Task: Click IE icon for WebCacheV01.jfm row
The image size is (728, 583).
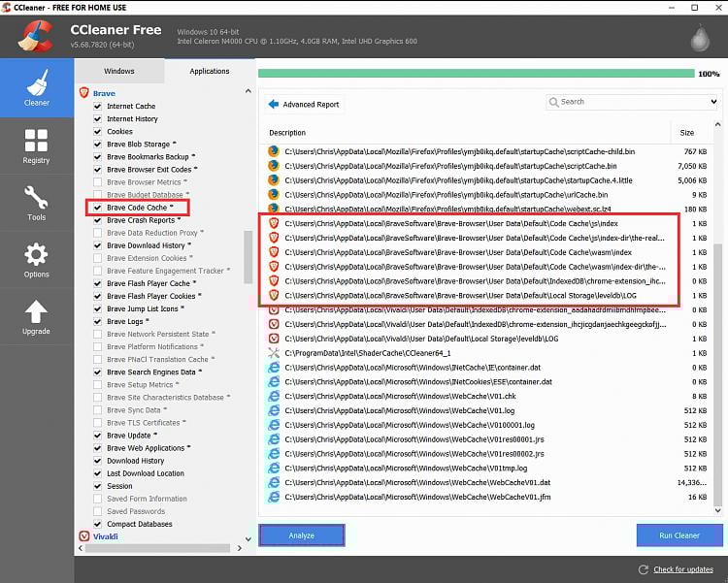Action: click(274, 497)
